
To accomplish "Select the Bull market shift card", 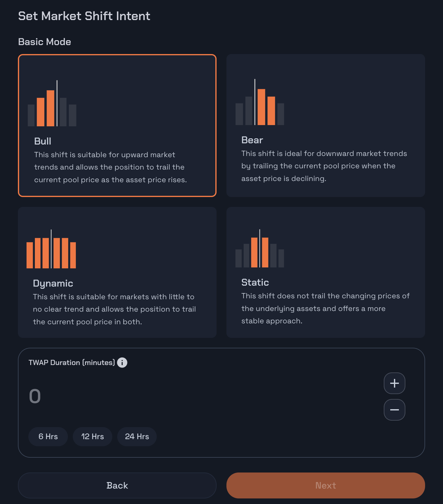I will point(117,125).
